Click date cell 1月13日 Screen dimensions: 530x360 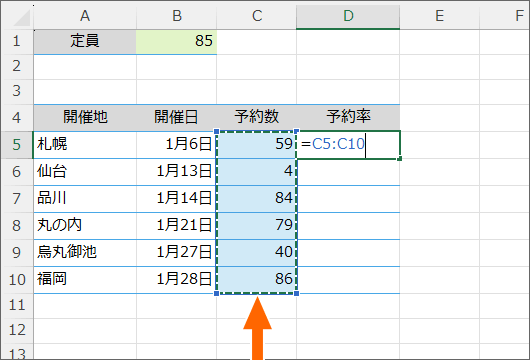coord(176,172)
